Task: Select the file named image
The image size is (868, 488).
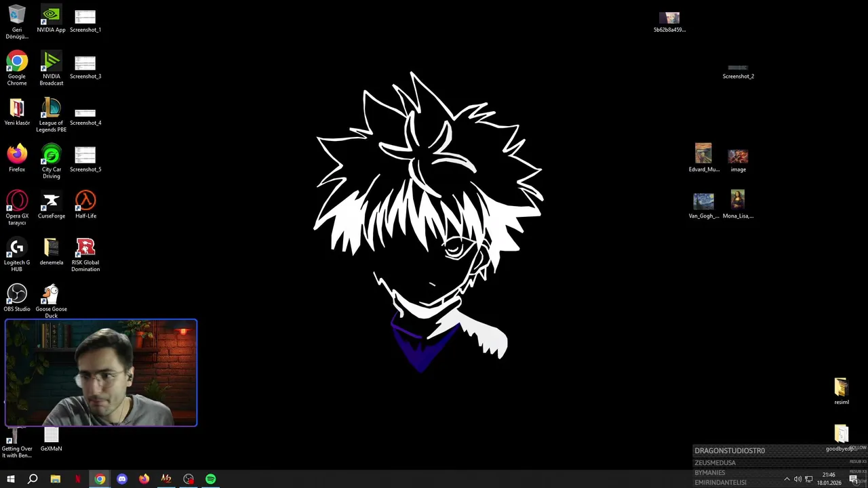Action: click(x=738, y=161)
